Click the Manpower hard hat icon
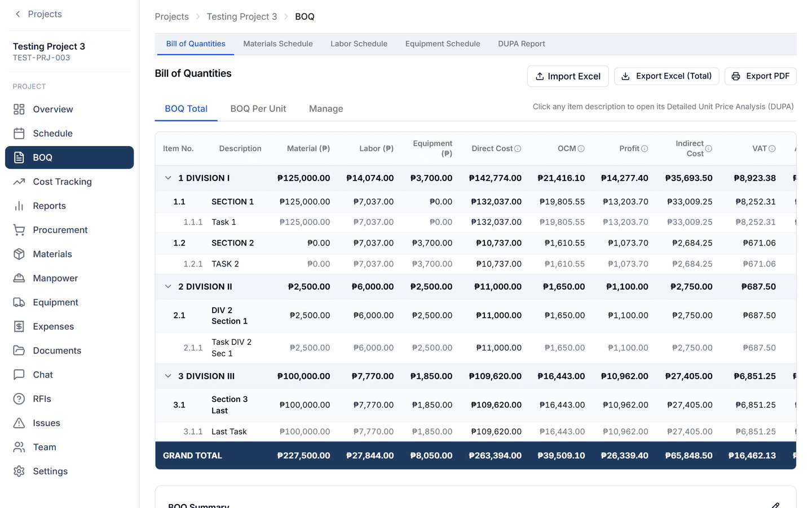Image resolution: width=812 pixels, height=508 pixels. click(x=19, y=278)
